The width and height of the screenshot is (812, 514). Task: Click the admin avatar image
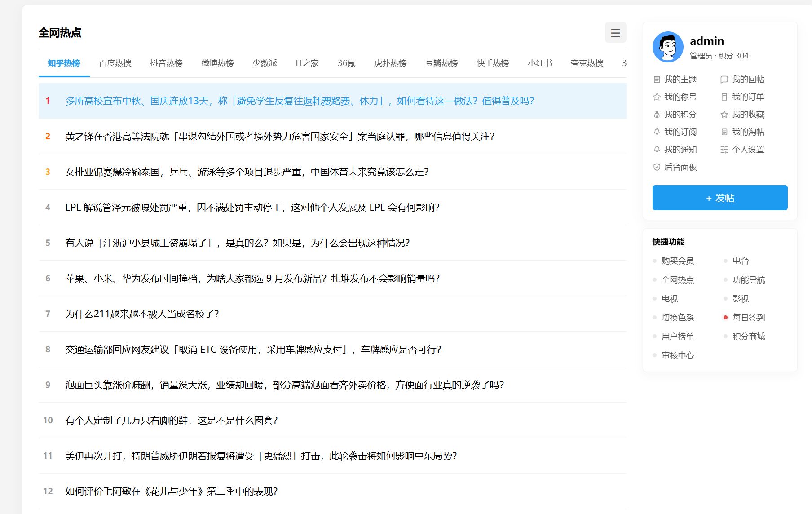pos(668,47)
